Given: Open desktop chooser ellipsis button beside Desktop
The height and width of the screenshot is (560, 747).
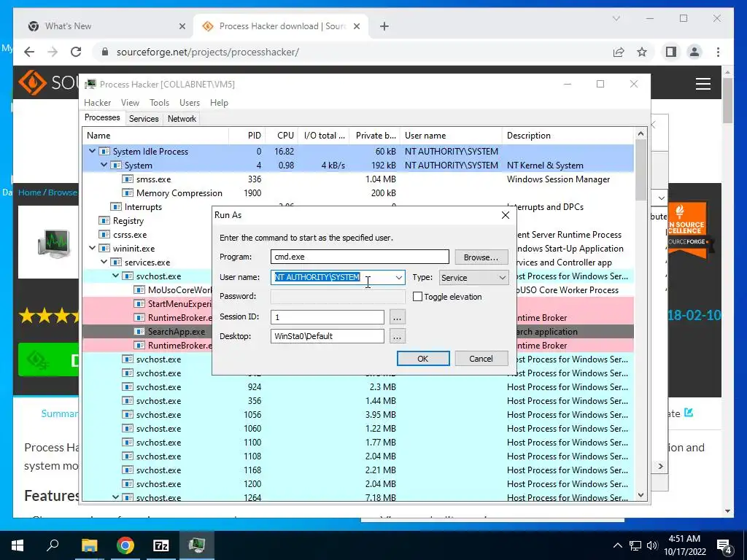Looking at the screenshot, I should click(x=398, y=336).
